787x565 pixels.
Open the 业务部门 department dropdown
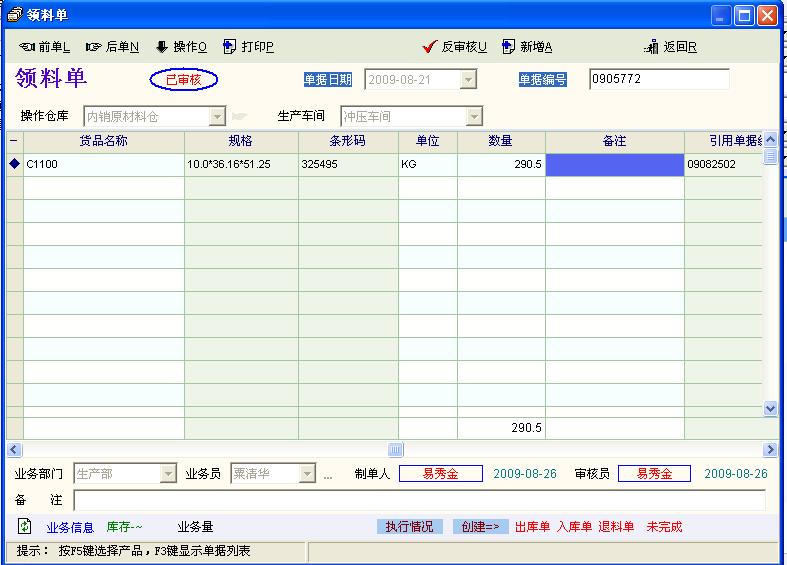(x=168, y=474)
